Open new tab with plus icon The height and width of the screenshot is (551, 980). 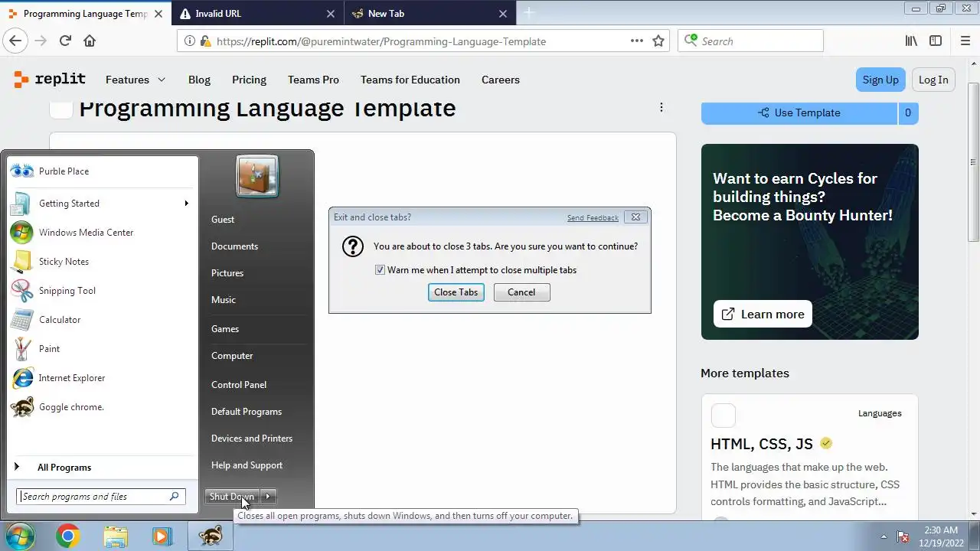(529, 13)
